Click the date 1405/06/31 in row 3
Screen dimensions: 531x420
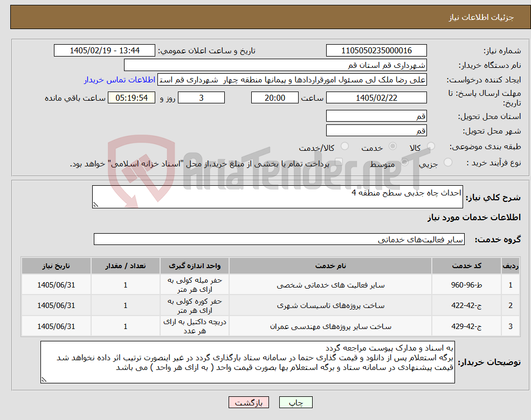(56, 326)
